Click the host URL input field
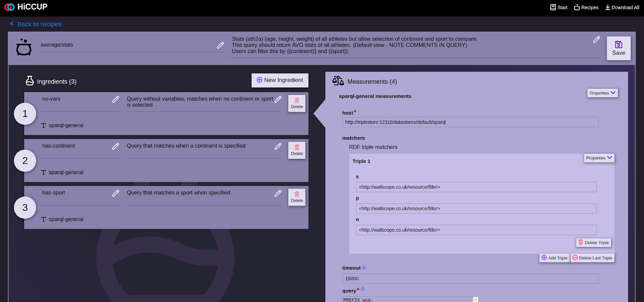Image resolution: width=644 pixels, height=302 pixels. click(471, 122)
